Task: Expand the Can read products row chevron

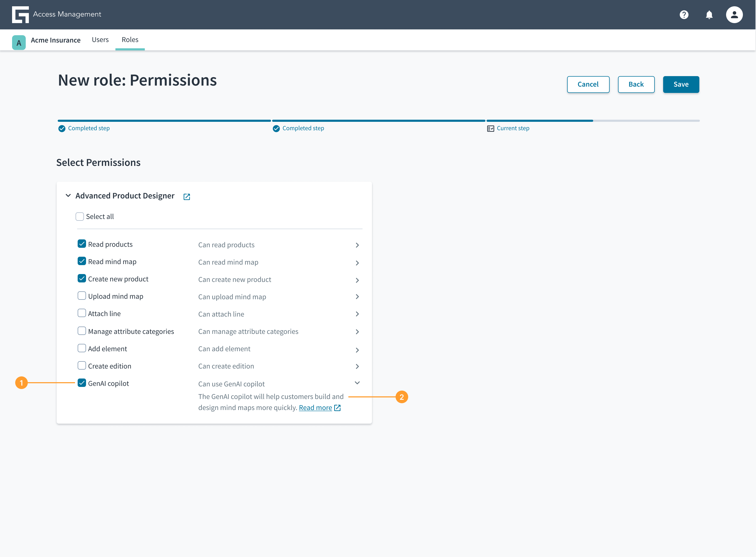Action: [357, 245]
